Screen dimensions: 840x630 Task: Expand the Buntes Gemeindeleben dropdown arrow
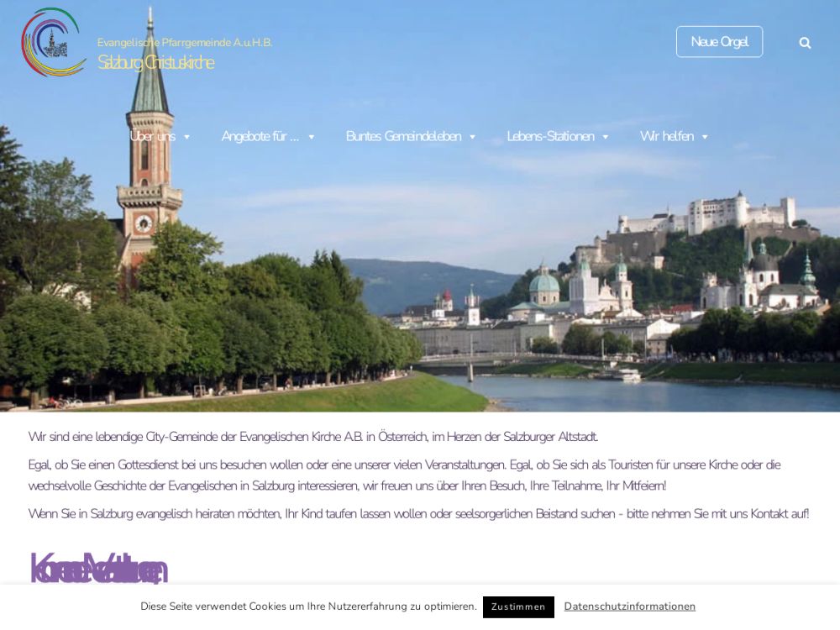(x=472, y=137)
